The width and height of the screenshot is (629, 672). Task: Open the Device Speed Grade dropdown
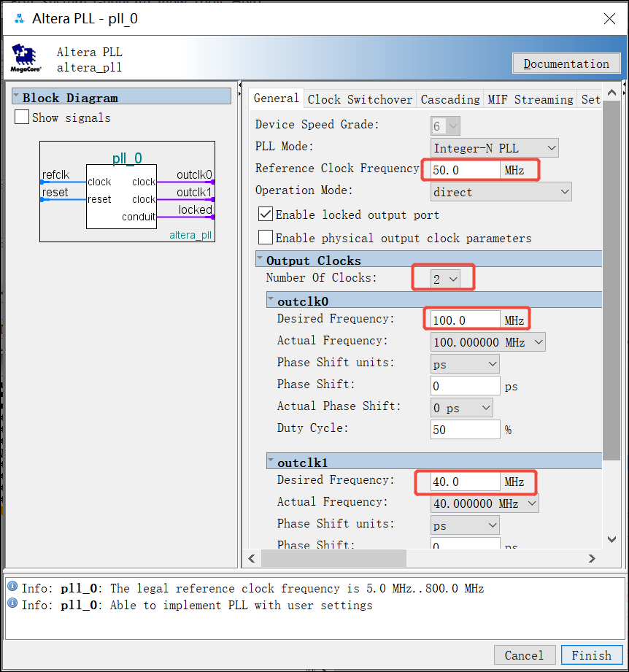[445, 125]
